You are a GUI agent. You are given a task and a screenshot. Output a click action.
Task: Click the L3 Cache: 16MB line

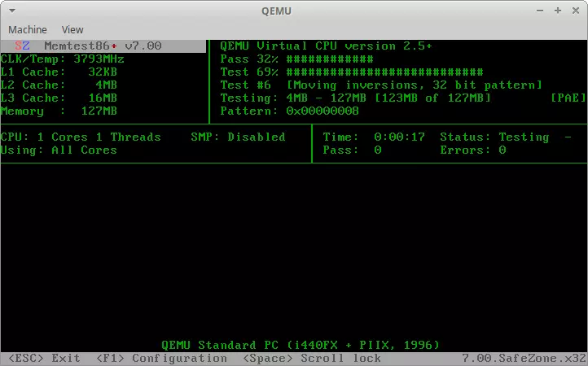(59, 98)
